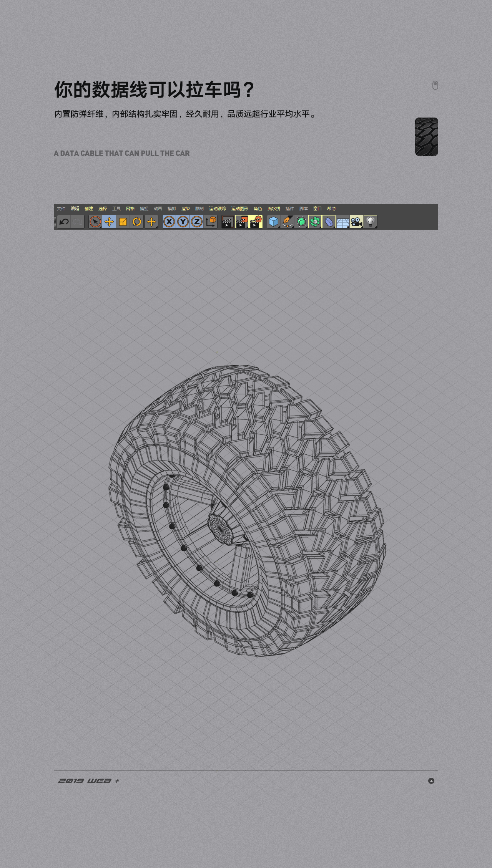Open the 工具 menu
Viewport: 492px width, 868px height.
[x=116, y=209]
